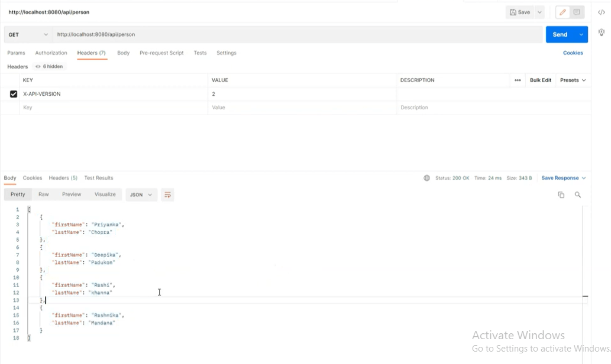The image size is (611, 364).
Task: Open the Send dropdown arrow
Action: [x=581, y=35]
